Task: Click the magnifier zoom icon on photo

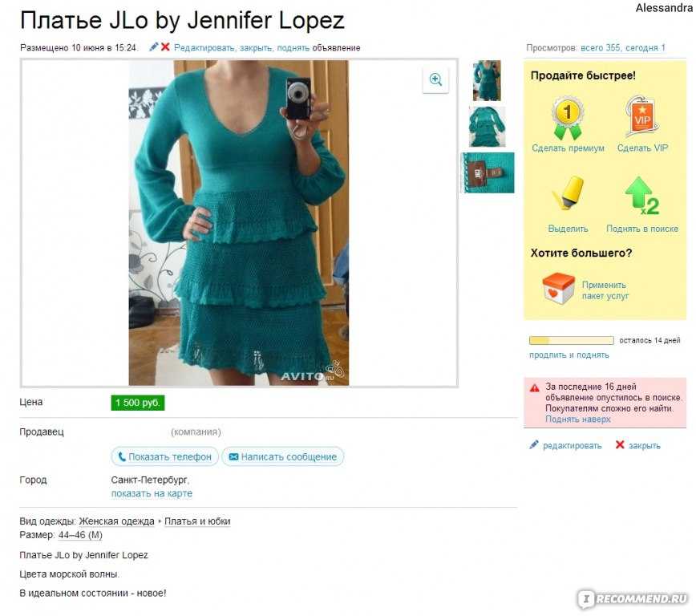Action: click(435, 80)
